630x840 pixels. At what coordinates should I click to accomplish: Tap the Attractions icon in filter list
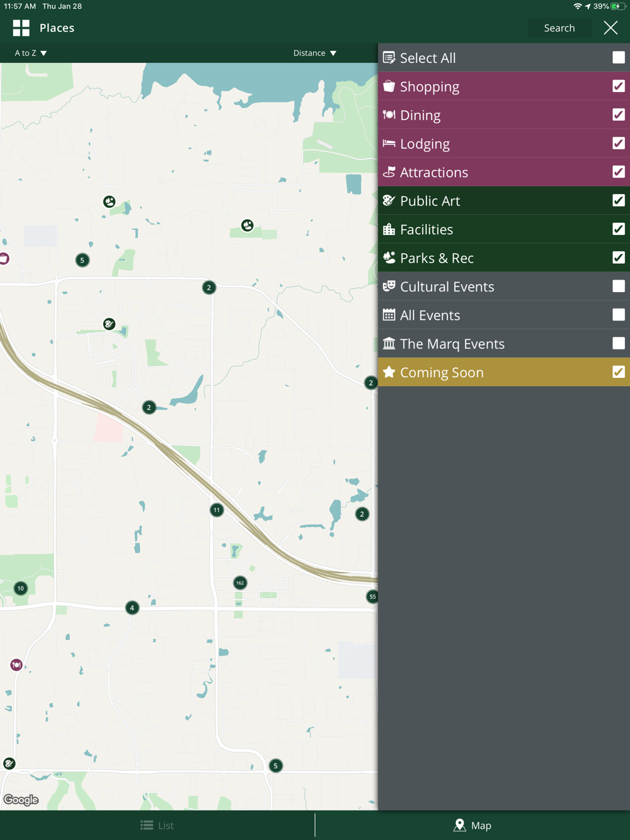(389, 172)
